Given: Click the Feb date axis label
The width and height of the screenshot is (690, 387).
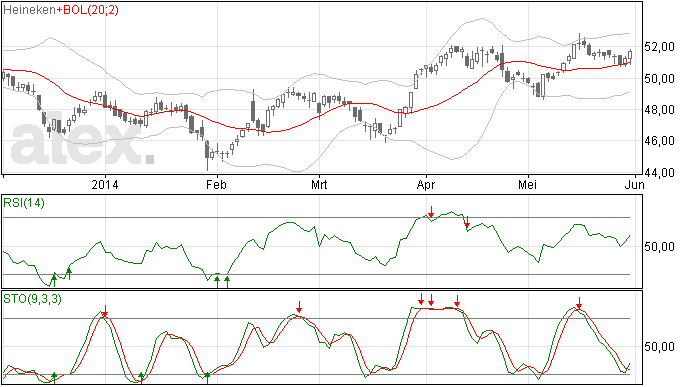Looking at the screenshot, I should pyautogui.click(x=217, y=184).
